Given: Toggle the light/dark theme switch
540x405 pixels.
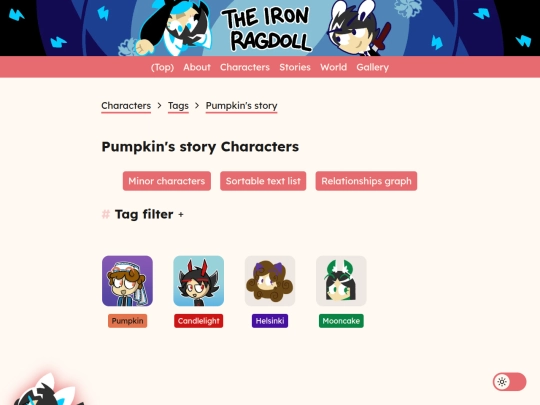Looking at the screenshot, I should 509,382.
